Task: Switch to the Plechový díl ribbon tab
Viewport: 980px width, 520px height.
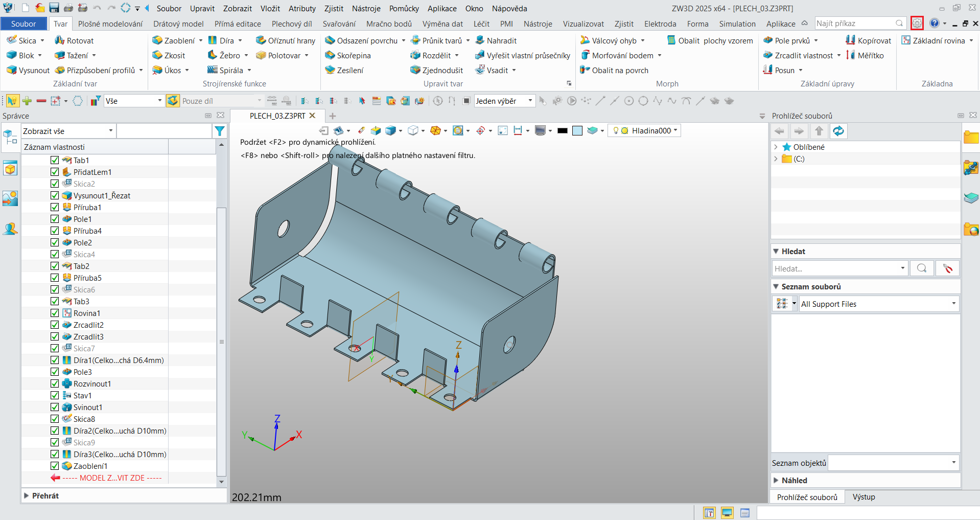Action: click(x=291, y=24)
